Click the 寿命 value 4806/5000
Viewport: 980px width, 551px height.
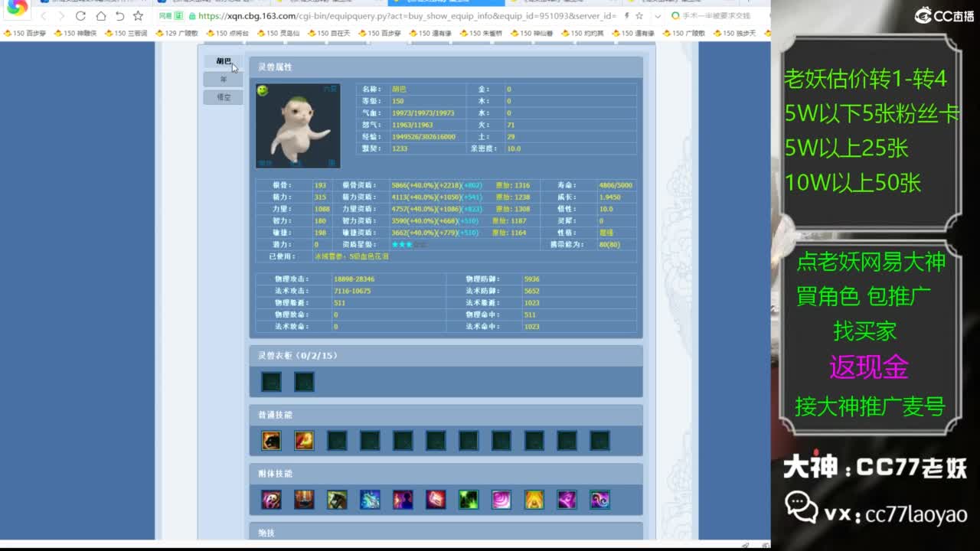pos(616,185)
